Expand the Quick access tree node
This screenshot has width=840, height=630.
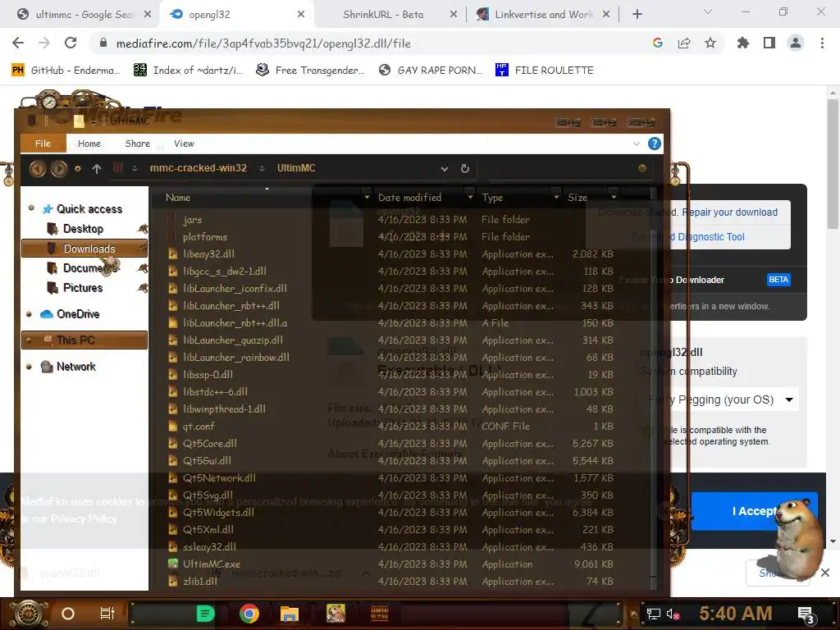coord(31,208)
